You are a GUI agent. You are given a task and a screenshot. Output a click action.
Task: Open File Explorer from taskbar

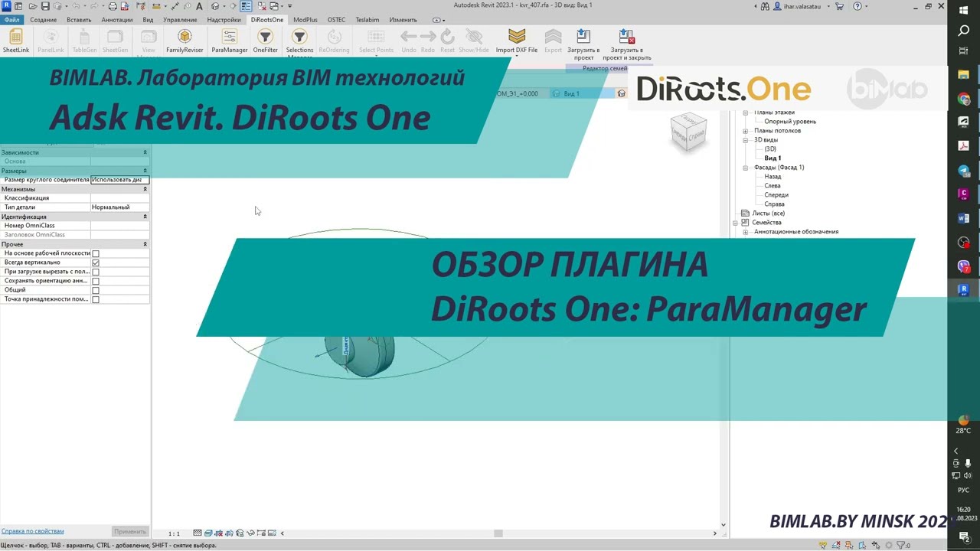point(964,75)
